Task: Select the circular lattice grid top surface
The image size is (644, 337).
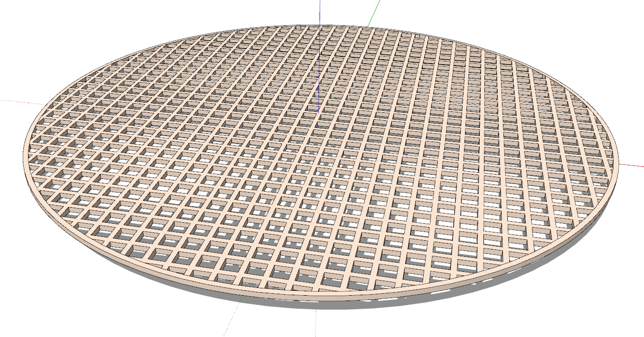Action: [321, 160]
